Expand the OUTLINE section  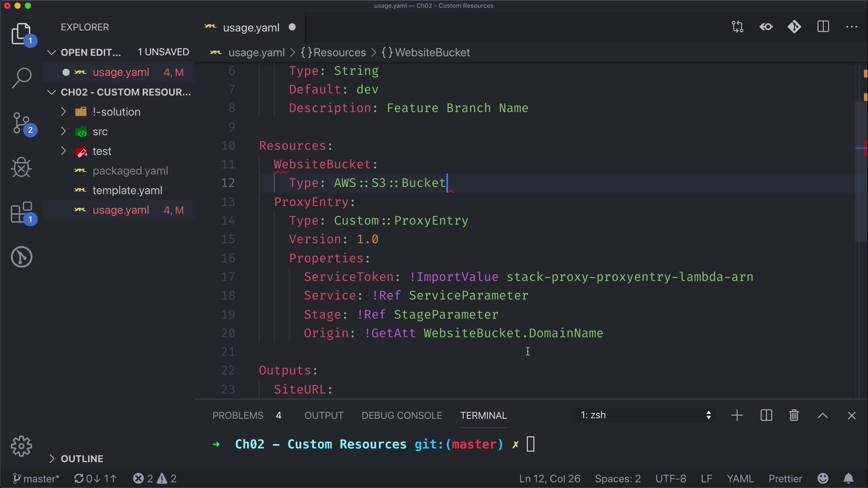(82, 459)
